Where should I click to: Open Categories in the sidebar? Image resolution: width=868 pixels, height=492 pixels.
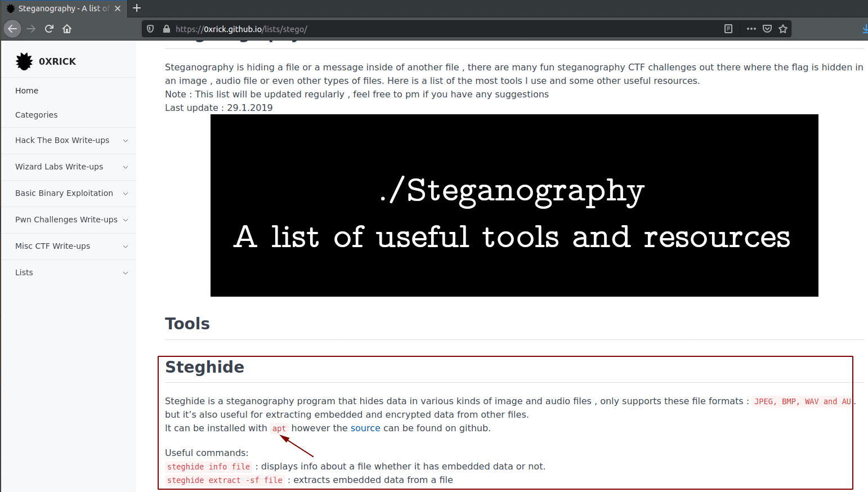(37, 115)
